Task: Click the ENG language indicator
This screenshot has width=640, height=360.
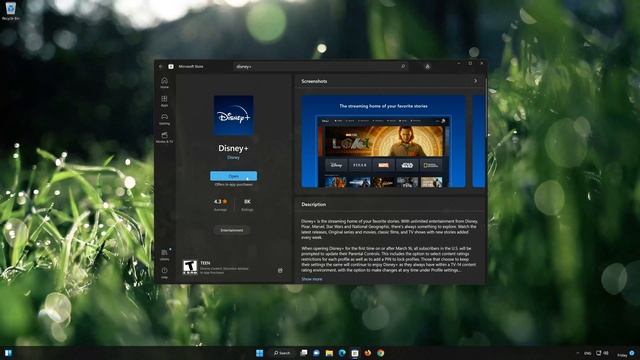Action: click(588, 353)
